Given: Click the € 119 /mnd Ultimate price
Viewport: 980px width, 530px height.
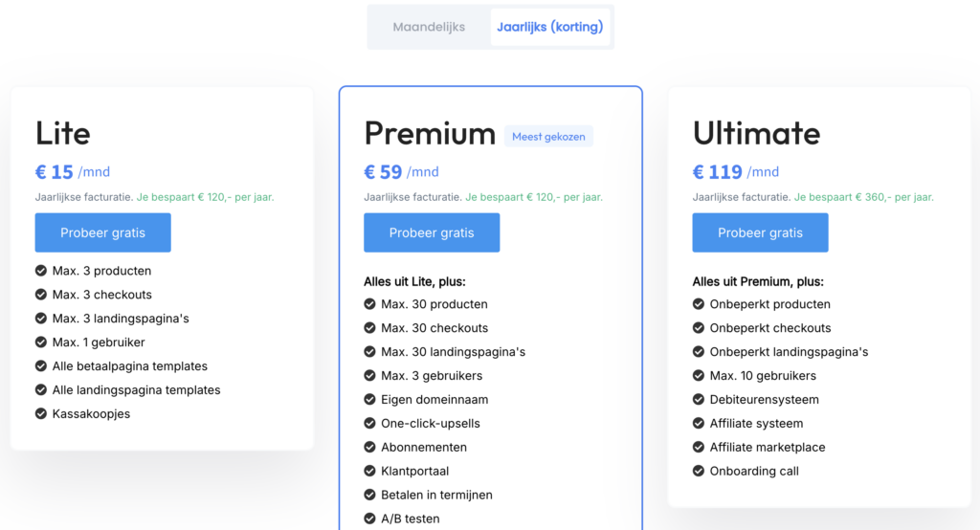Looking at the screenshot, I should 735,172.
